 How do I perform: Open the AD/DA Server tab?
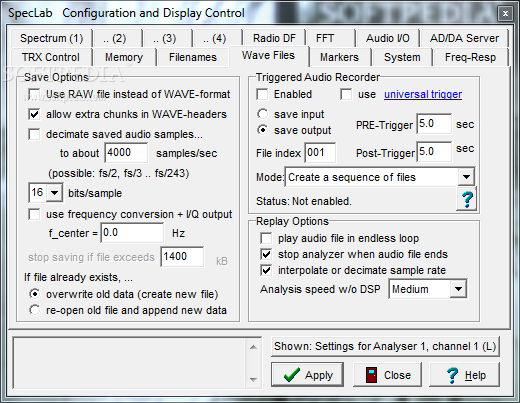click(x=464, y=38)
